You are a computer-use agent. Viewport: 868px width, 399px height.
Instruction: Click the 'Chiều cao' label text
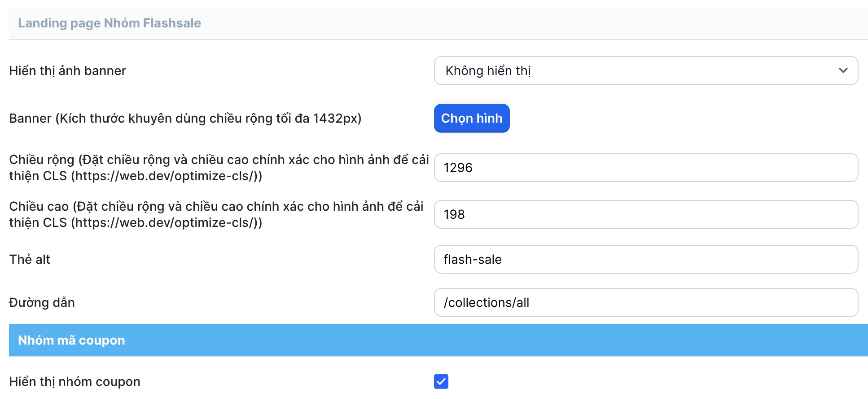(39, 207)
